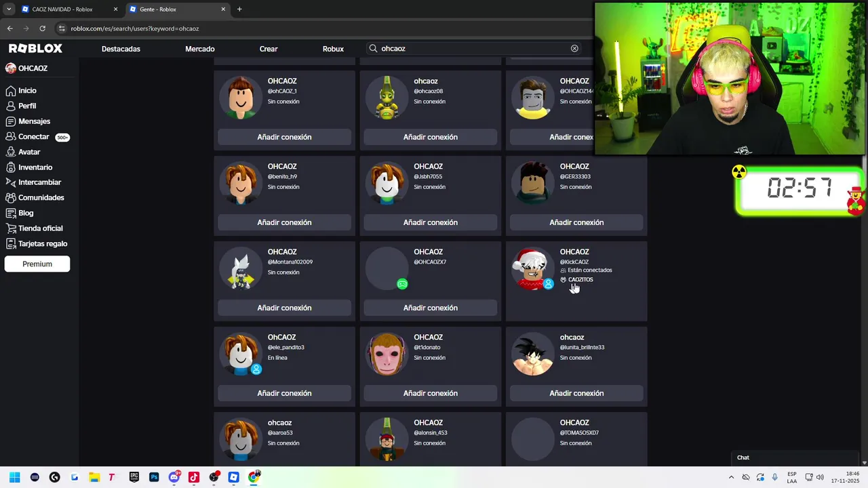Open Roblox app from the taskbar

click(x=234, y=477)
